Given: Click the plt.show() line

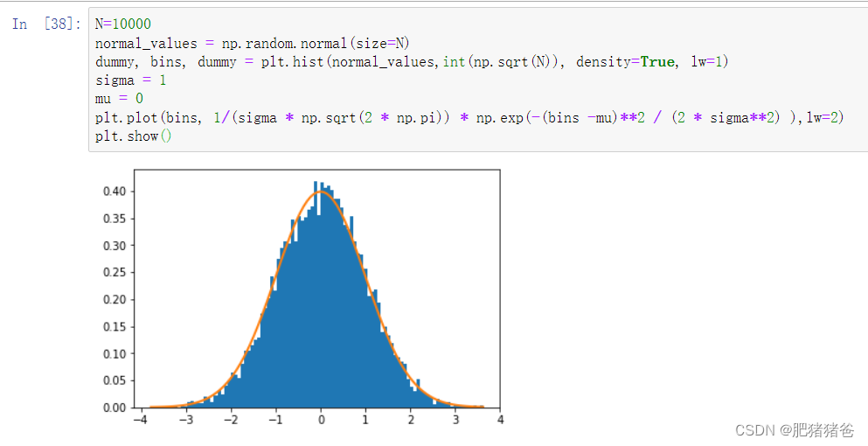Looking at the screenshot, I should point(134,136).
